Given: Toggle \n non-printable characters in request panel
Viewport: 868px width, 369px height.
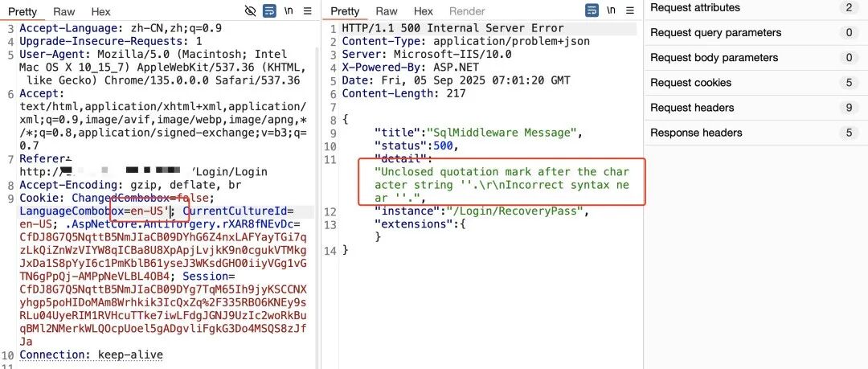Looking at the screenshot, I should (x=289, y=10).
